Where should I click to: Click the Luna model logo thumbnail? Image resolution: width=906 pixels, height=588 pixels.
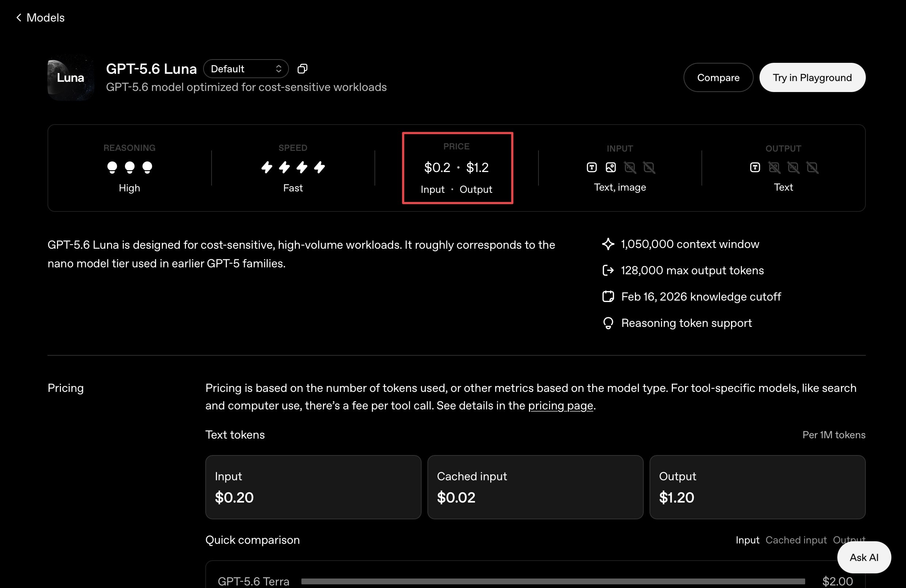point(71,78)
